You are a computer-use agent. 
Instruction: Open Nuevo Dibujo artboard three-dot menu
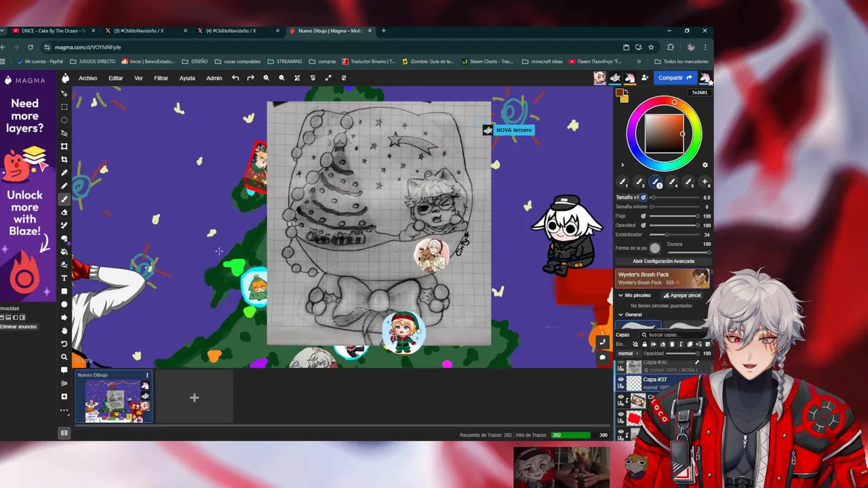click(147, 375)
